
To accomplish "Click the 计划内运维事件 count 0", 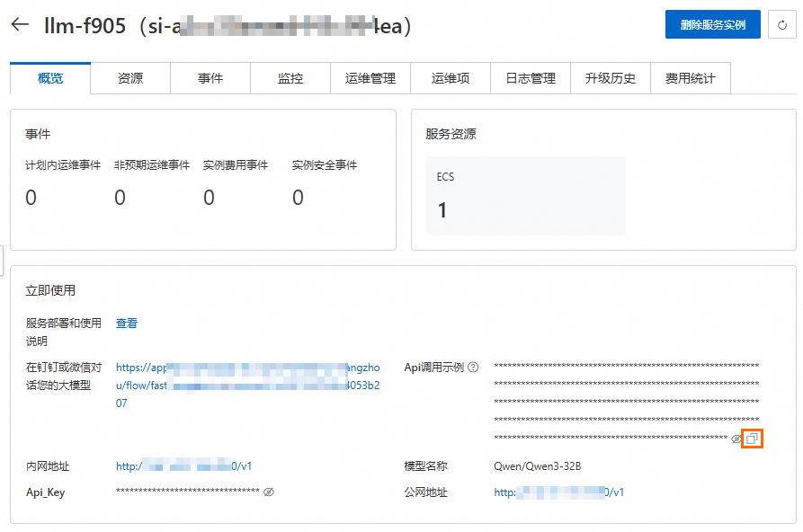I will point(31,198).
